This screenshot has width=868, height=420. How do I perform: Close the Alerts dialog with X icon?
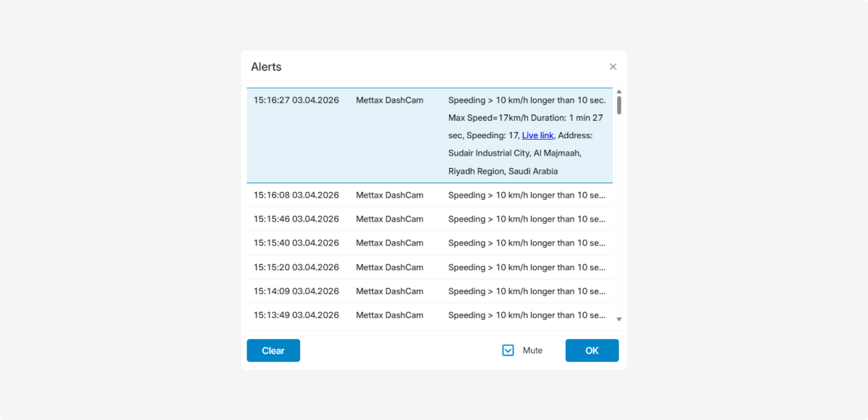click(x=613, y=67)
